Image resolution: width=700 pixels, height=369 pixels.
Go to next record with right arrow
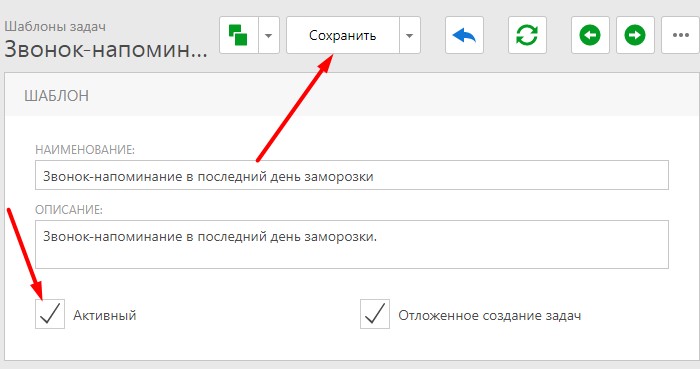[635, 35]
